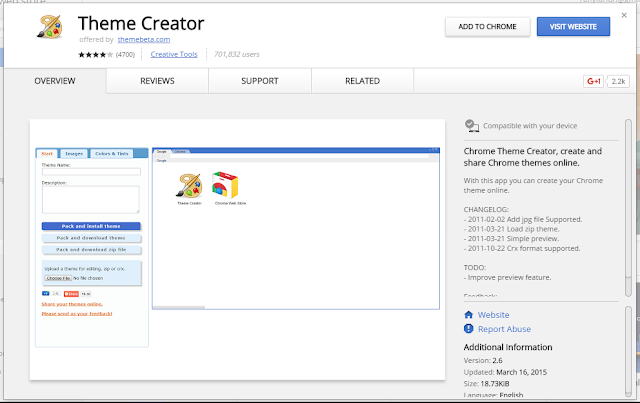Click the Additional Information heading

click(x=508, y=347)
